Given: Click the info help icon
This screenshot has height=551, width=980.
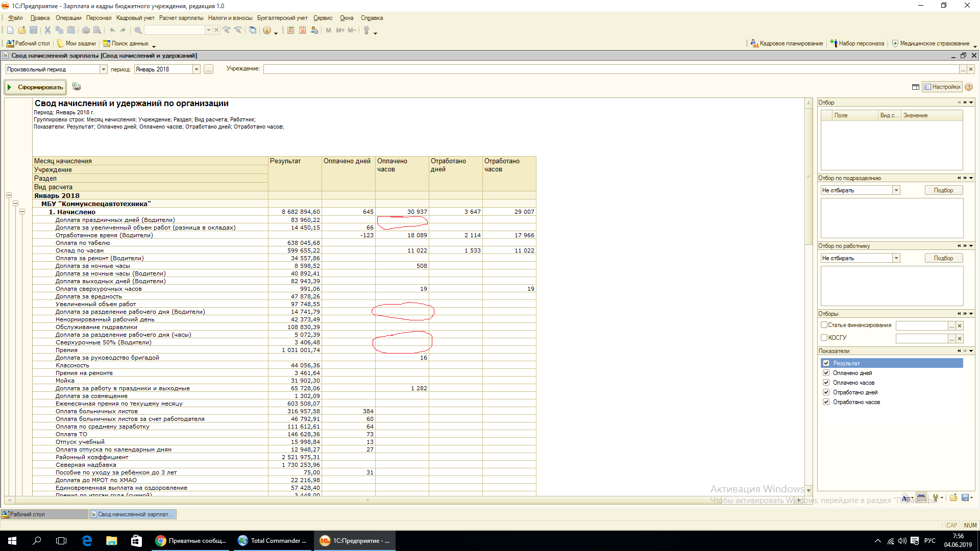Looking at the screenshot, I should pyautogui.click(x=267, y=31).
